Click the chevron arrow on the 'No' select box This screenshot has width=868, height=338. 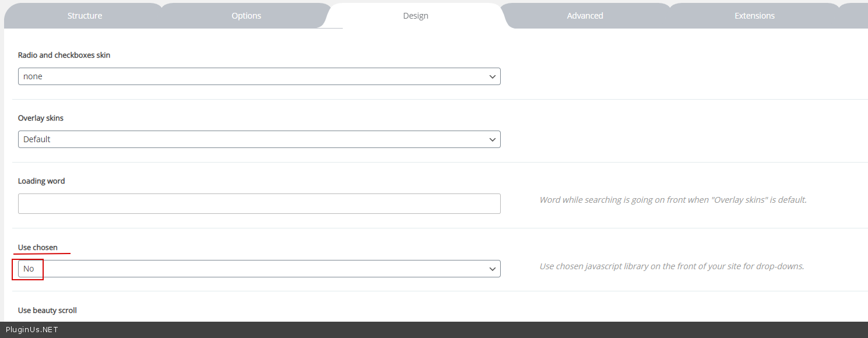[493, 269]
